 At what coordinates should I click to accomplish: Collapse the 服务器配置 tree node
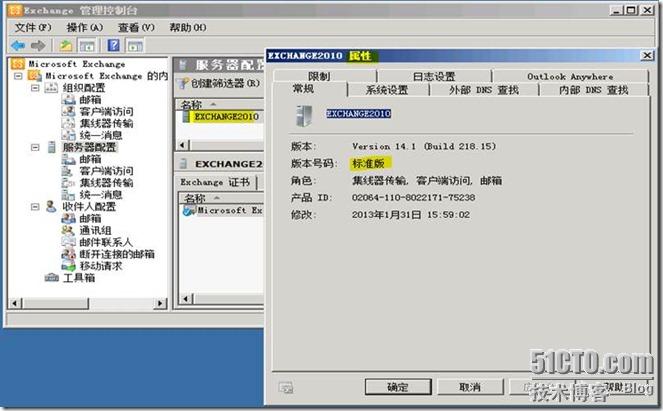pos(35,147)
